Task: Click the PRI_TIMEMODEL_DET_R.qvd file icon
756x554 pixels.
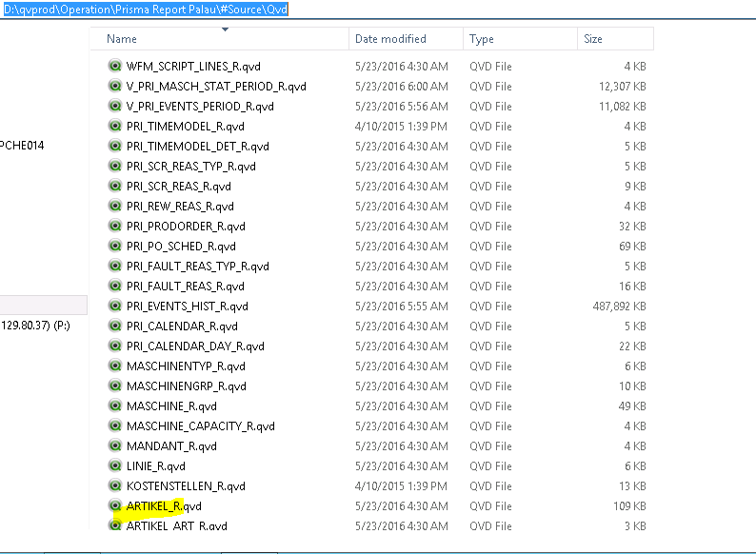Action: 115,146
